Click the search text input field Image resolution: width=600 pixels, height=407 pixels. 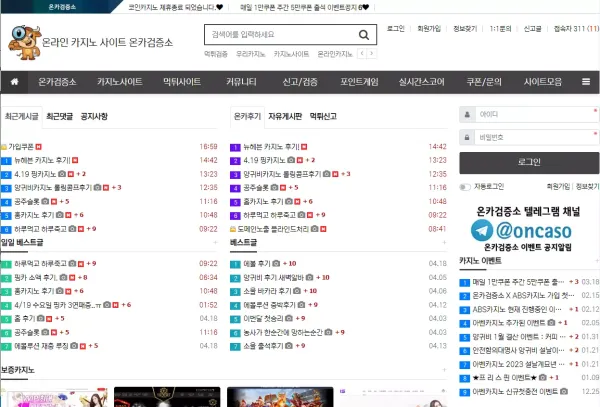pos(281,35)
